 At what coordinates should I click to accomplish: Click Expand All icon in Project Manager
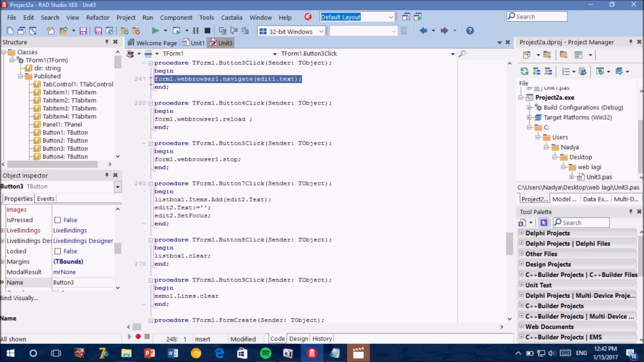(x=536, y=71)
